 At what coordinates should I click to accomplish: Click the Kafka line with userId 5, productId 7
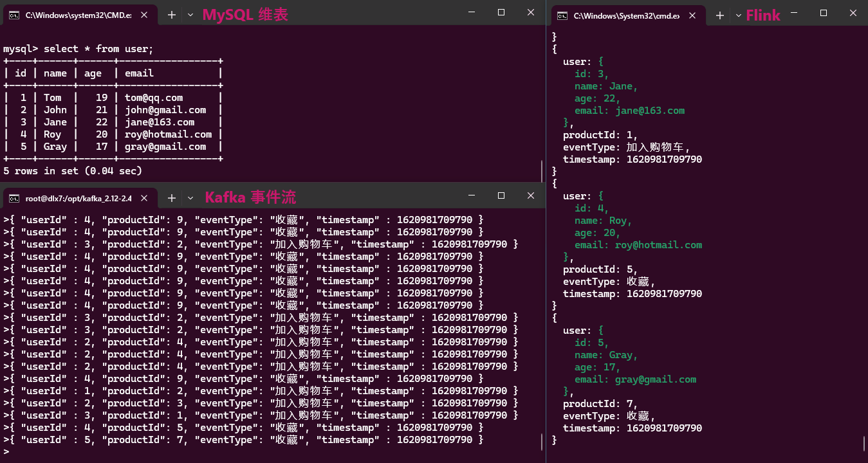243,440
